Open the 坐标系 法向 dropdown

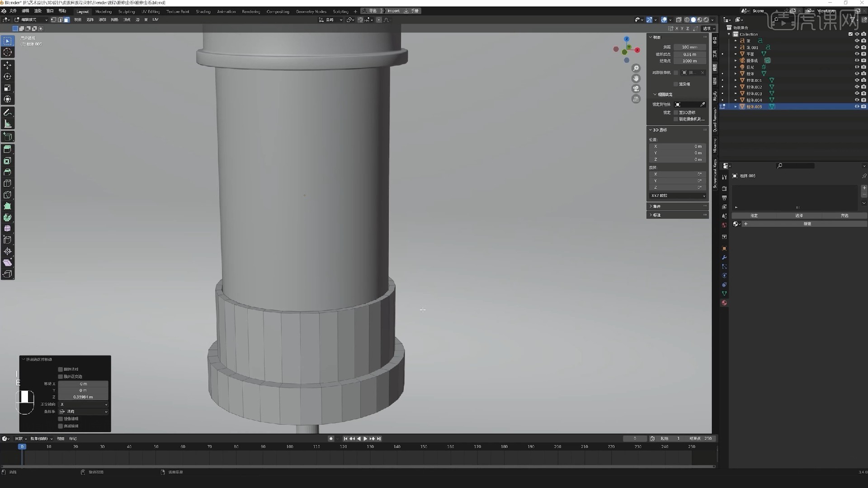click(84, 412)
